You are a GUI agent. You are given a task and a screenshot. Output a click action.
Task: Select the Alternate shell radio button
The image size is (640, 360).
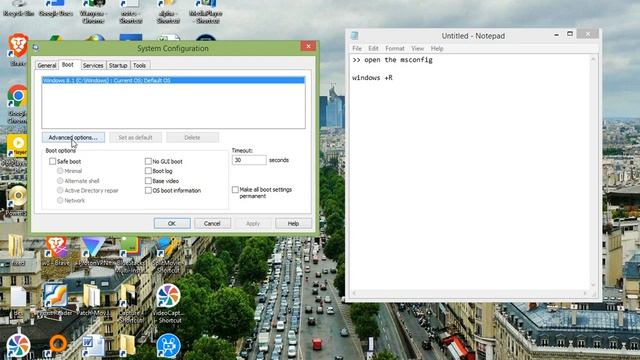60,181
